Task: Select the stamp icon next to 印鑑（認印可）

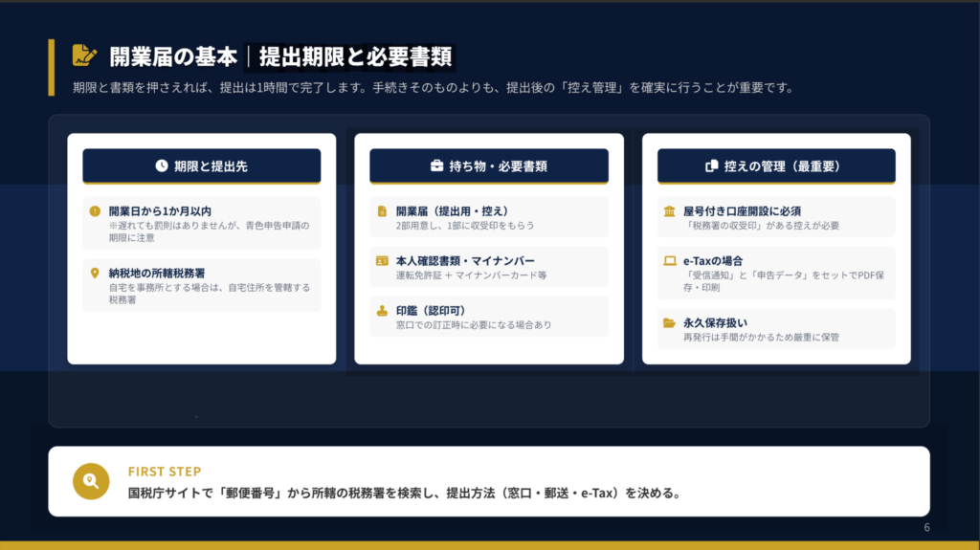Action: point(382,310)
